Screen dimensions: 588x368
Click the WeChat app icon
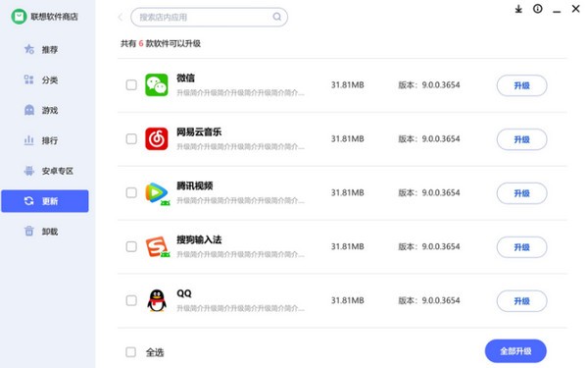tap(157, 84)
